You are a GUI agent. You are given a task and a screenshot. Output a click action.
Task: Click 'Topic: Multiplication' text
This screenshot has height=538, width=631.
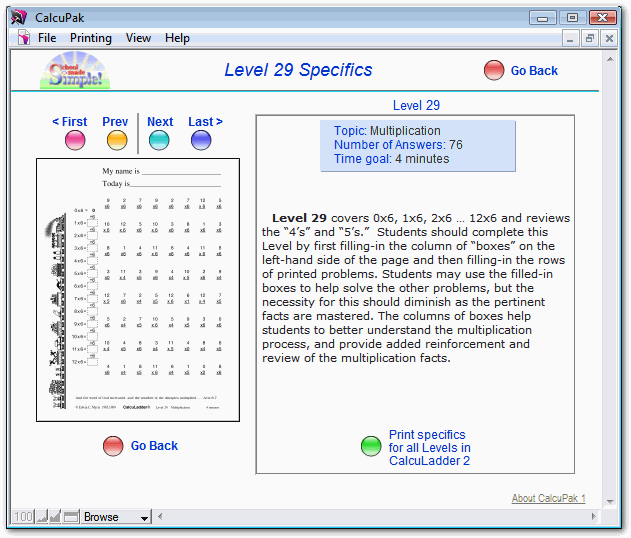pyautogui.click(x=387, y=131)
